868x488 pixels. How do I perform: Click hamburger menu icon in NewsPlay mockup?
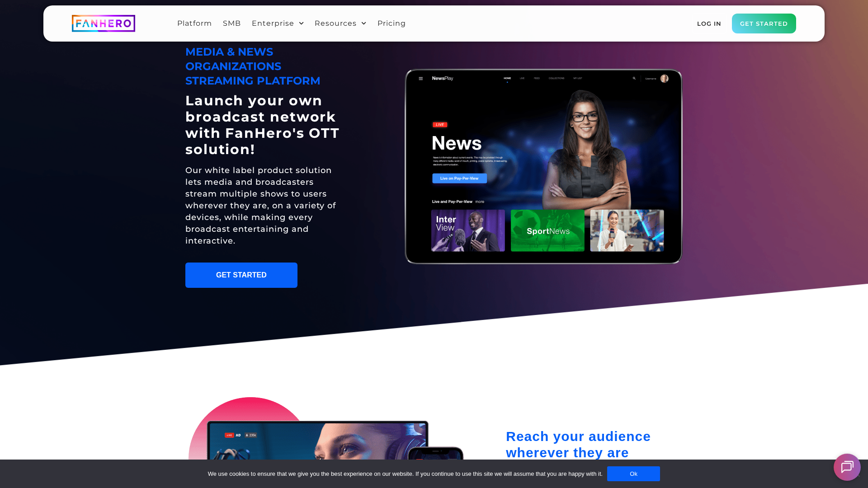tap(420, 79)
